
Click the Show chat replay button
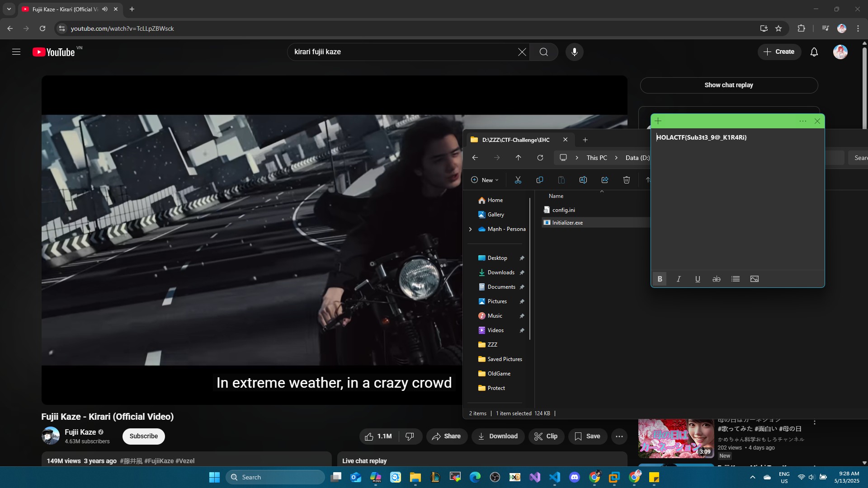coord(728,85)
